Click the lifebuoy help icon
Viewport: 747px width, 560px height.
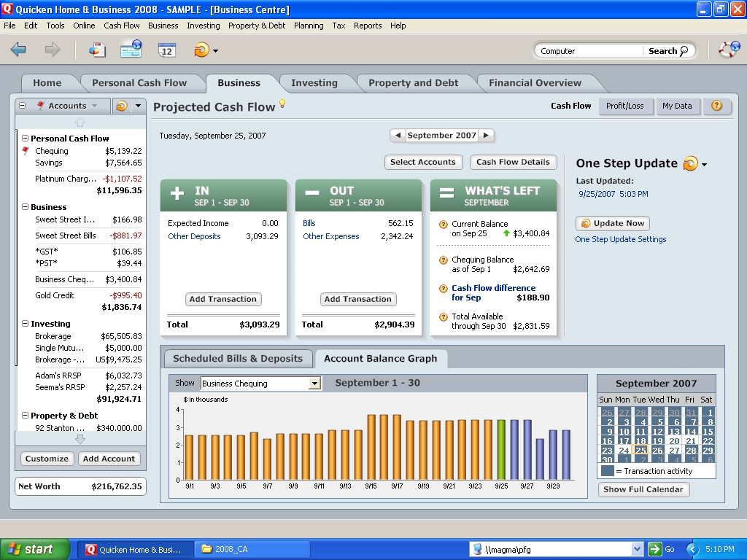729,50
